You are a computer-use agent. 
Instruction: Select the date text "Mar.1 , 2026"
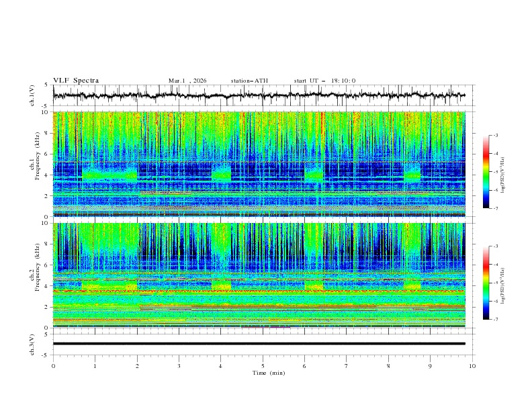[187, 81]
